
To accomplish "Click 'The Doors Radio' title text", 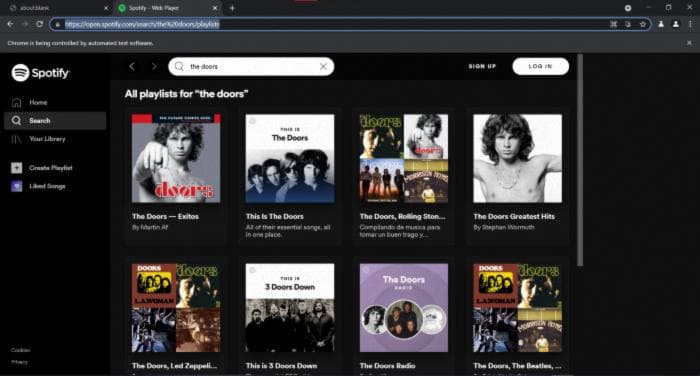I will pos(388,366).
